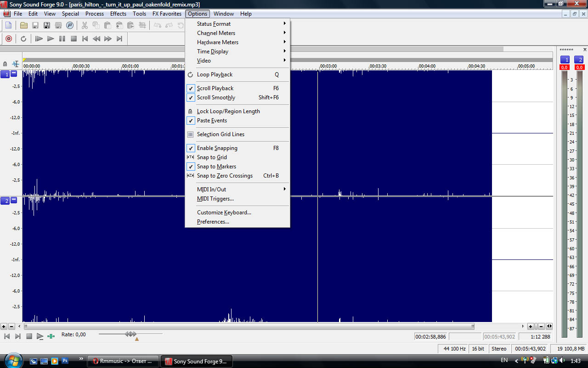
Task: Switch to the Rmmusic taskbar window
Action: [x=123, y=361]
